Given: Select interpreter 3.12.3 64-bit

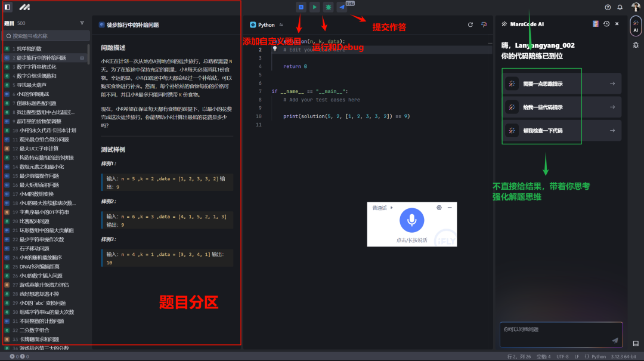Looking at the screenshot, I should (624, 356).
